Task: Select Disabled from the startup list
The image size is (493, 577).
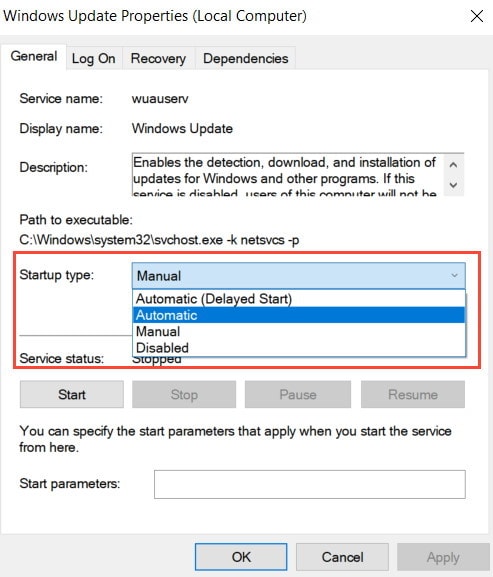Action: [298, 347]
